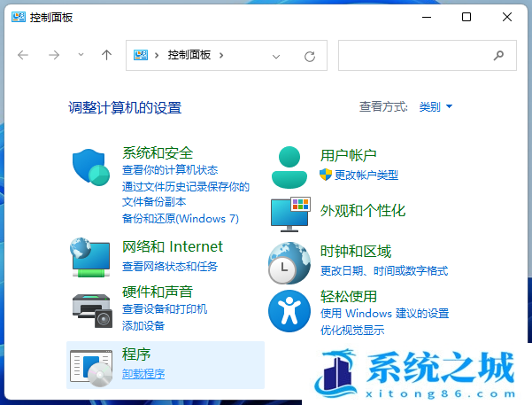Open recent locations chevron in navigation
This screenshot has height=405, width=532.
pyautogui.click(x=81, y=55)
